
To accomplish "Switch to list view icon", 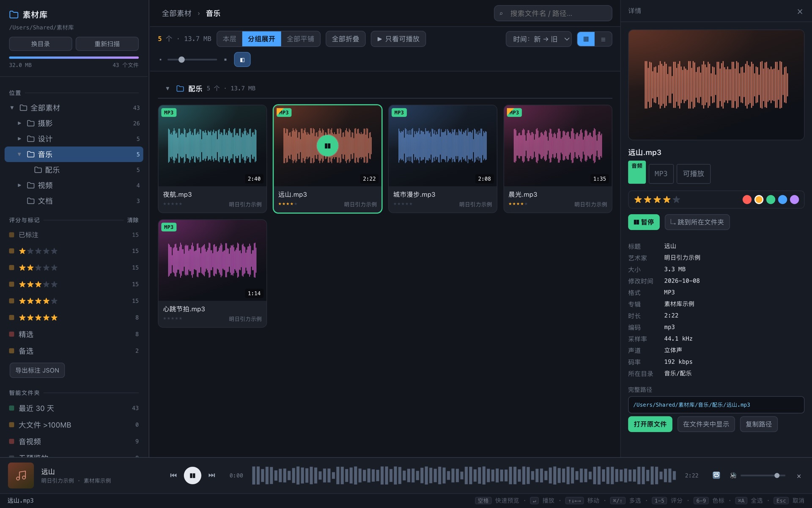I will [x=603, y=39].
